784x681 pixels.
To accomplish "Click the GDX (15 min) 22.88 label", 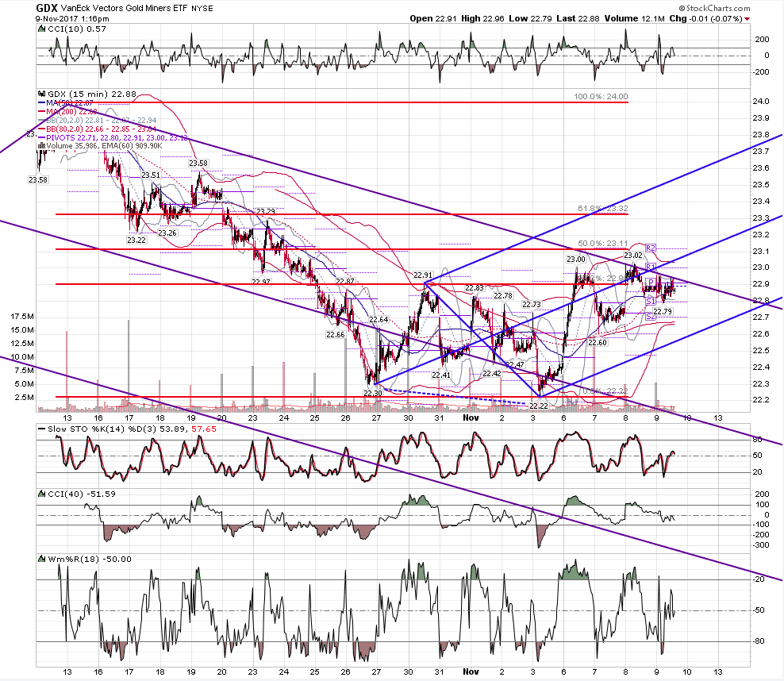I will [92, 94].
